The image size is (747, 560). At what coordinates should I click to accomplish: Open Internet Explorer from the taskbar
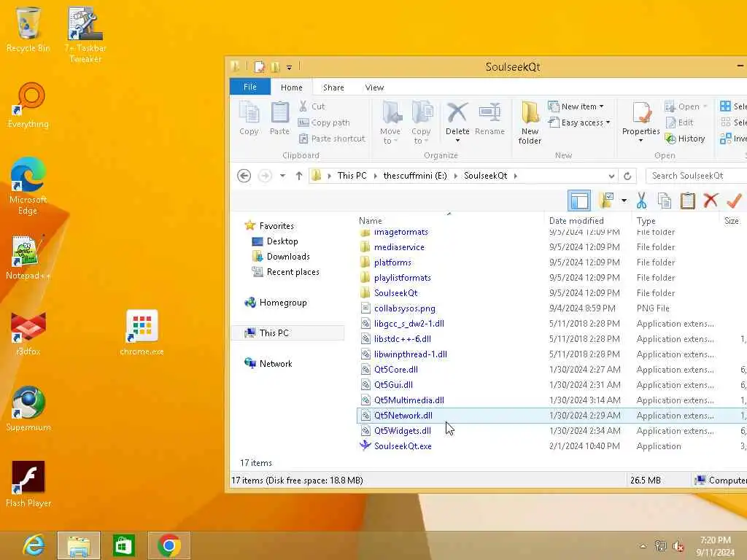(x=34, y=545)
